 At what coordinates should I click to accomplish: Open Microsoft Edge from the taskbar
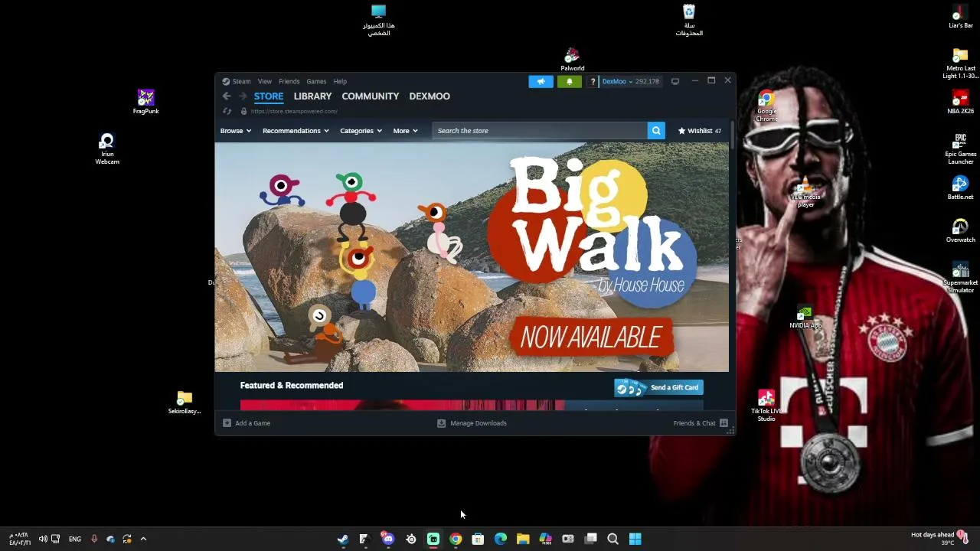coord(501,539)
